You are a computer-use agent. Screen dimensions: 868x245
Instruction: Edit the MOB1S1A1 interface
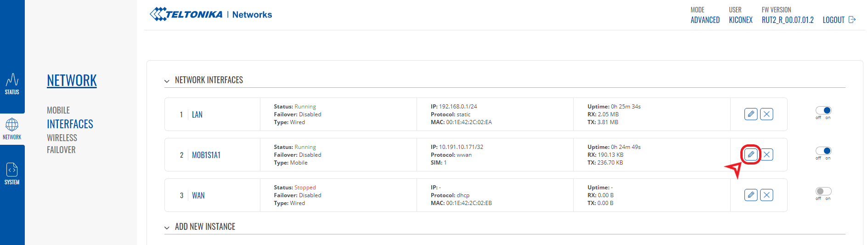[x=751, y=154]
